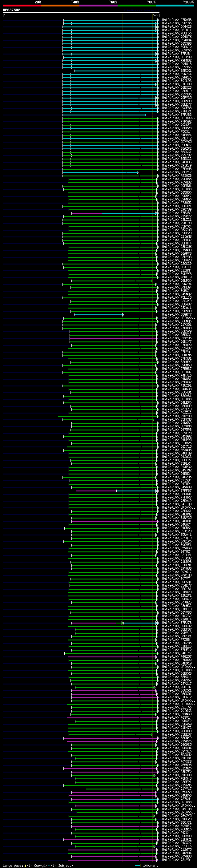Screen dimensions: 197x868
Task: Select the UniRef100_Q6ES23 hit label
Action: pos(177,88)
